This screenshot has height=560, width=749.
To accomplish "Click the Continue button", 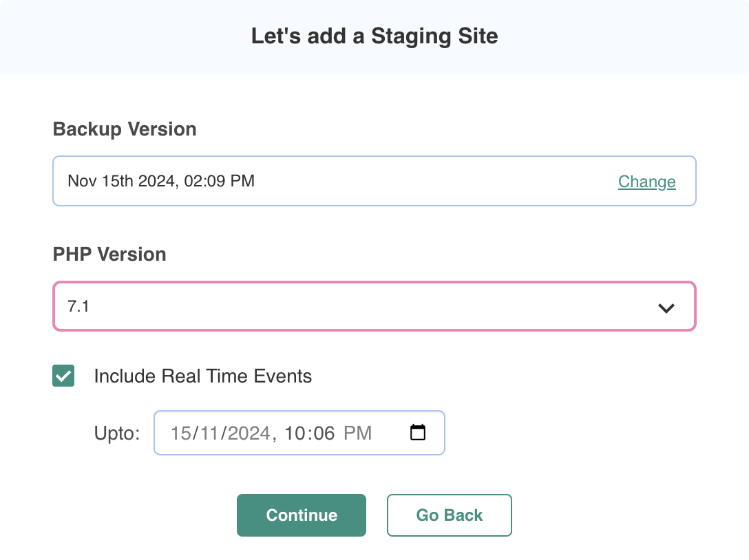I will click(302, 515).
